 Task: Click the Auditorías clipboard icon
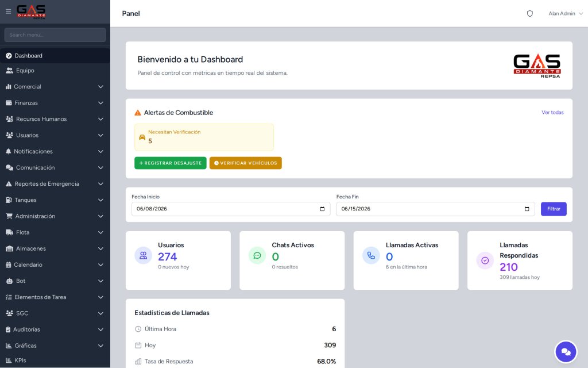coord(8,329)
